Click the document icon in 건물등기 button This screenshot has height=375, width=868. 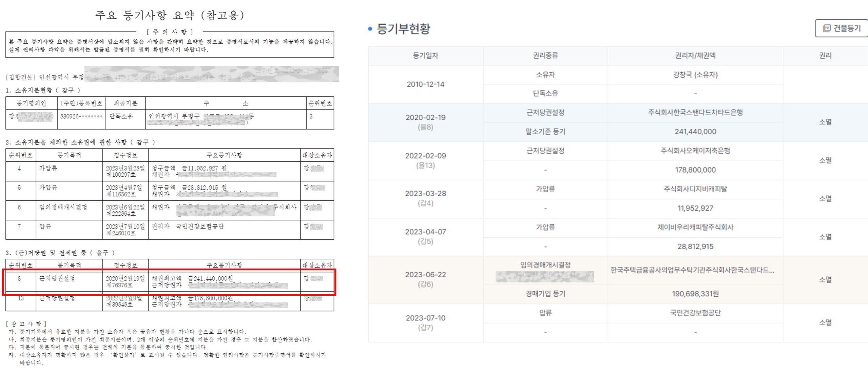click(x=827, y=28)
